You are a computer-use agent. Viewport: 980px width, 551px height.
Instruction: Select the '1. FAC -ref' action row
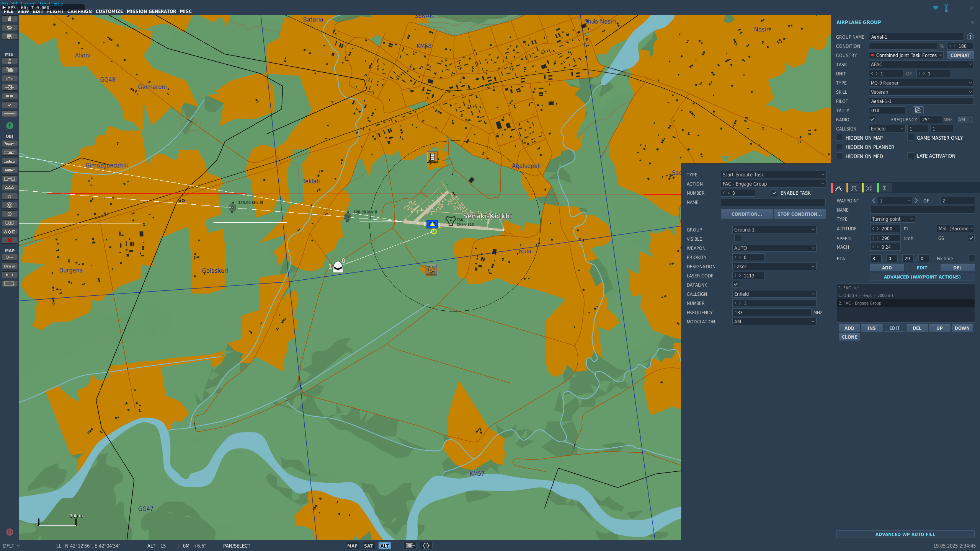pyautogui.click(x=905, y=288)
